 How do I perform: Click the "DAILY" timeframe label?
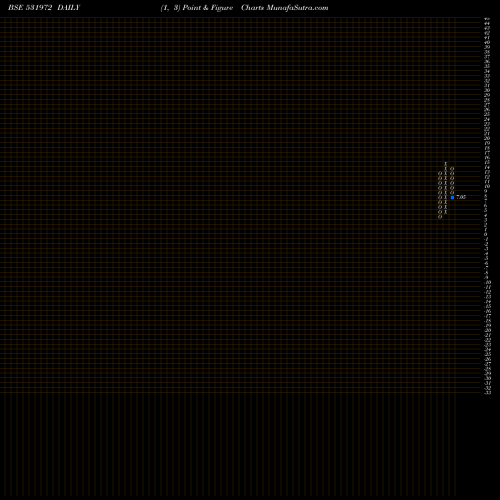(69, 8)
